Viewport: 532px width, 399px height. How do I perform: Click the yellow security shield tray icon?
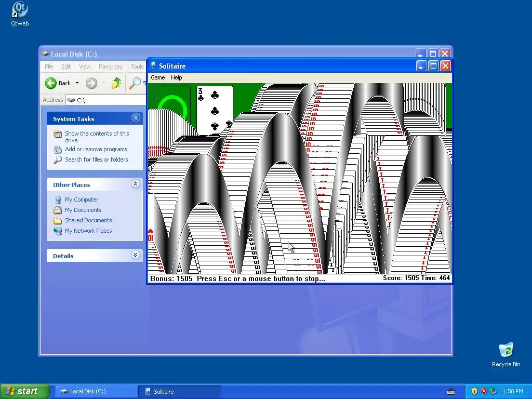point(474,391)
